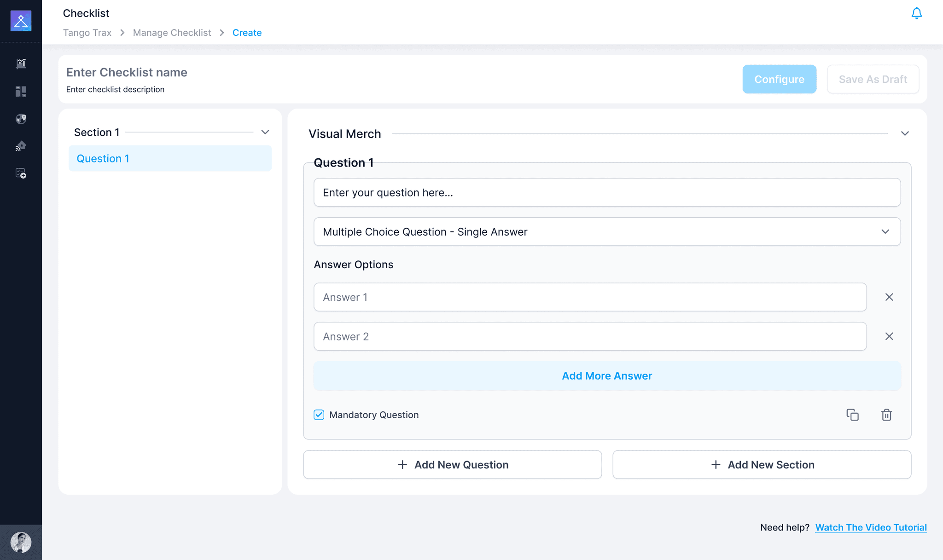Collapse Section 1 in the left panel

coord(265,132)
